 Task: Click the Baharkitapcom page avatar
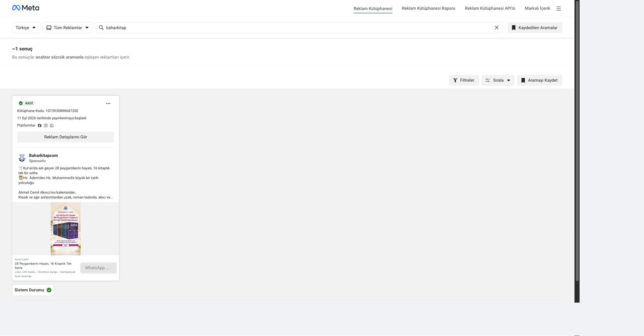pyautogui.click(x=22, y=158)
